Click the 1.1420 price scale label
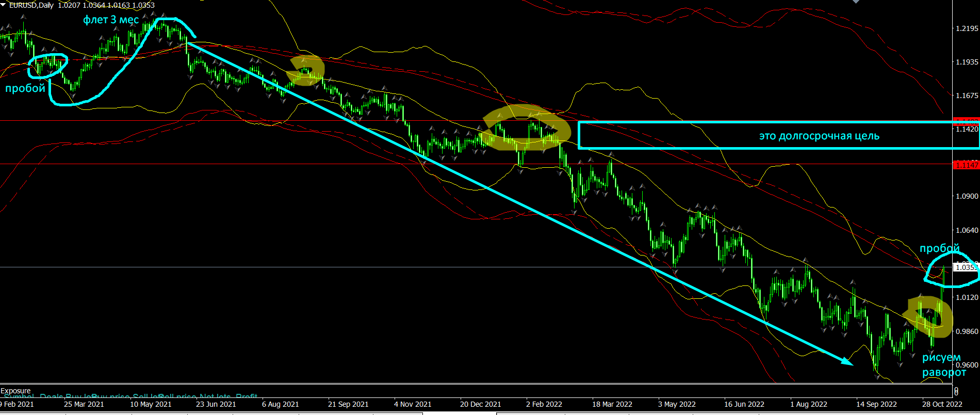The width and height of the screenshot is (980, 415). (967, 129)
